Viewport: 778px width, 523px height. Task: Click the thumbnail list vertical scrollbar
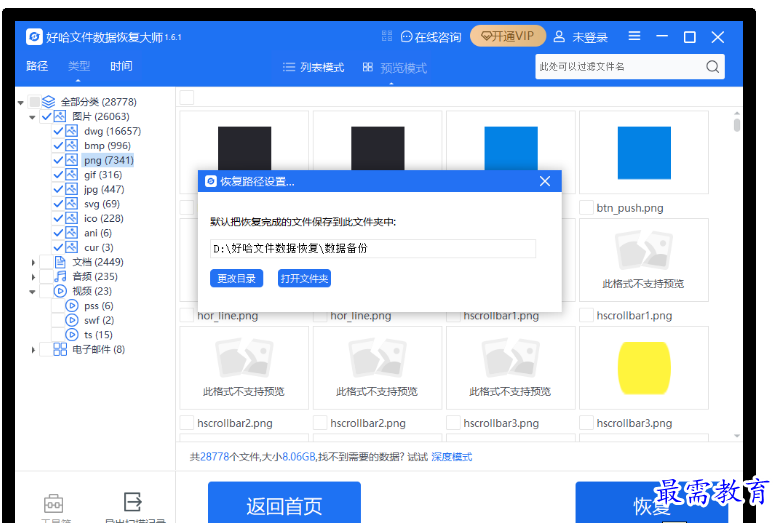pyautogui.click(x=737, y=124)
